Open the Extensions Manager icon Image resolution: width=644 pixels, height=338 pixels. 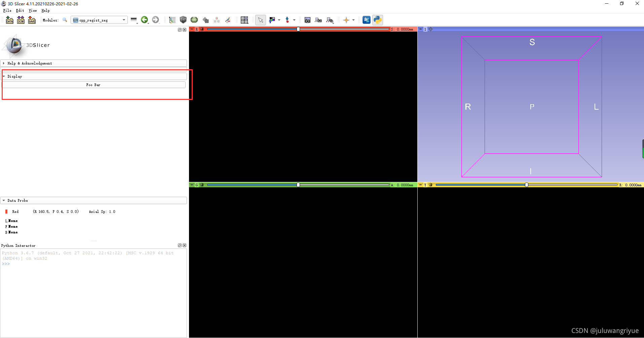[367, 20]
